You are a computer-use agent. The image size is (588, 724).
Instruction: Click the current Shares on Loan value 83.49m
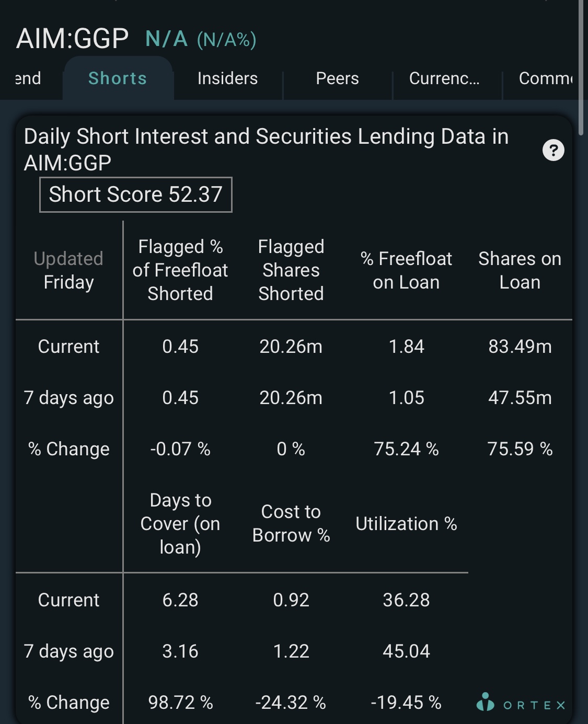click(x=520, y=347)
